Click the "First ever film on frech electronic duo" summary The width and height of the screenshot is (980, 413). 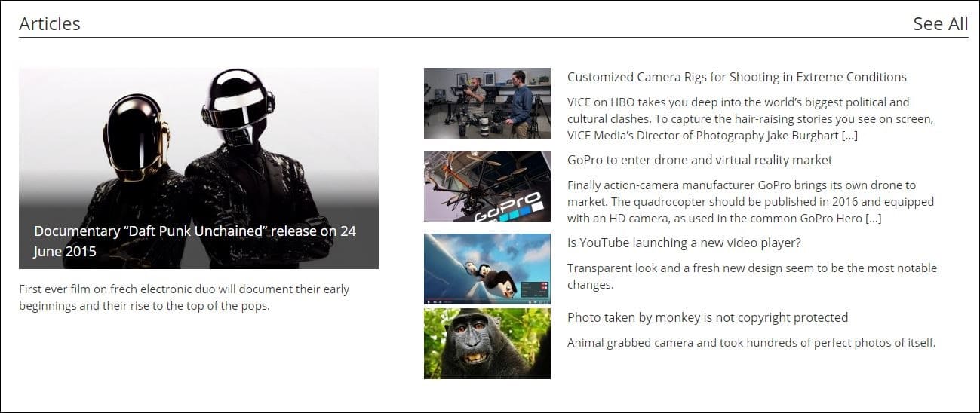(184, 298)
